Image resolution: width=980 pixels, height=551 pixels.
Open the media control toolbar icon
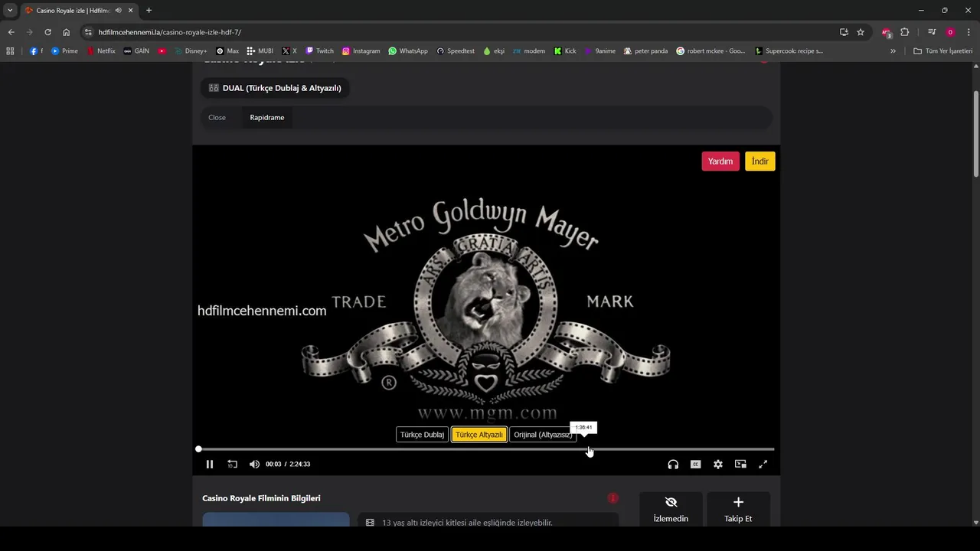point(932,32)
